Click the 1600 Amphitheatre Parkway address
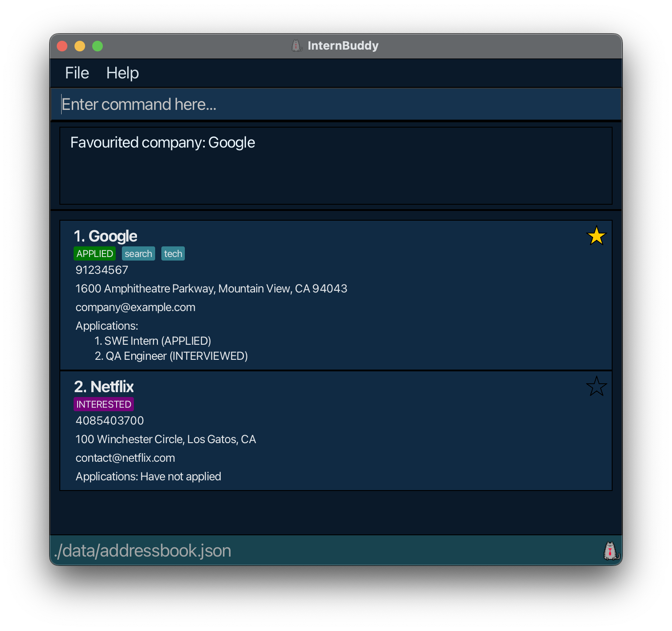 click(211, 288)
